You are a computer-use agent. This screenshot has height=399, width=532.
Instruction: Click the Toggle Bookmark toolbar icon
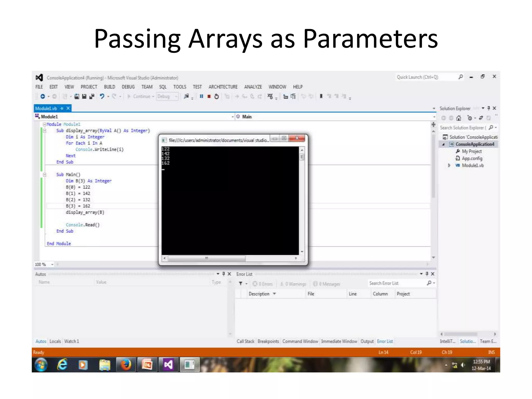coord(321,96)
